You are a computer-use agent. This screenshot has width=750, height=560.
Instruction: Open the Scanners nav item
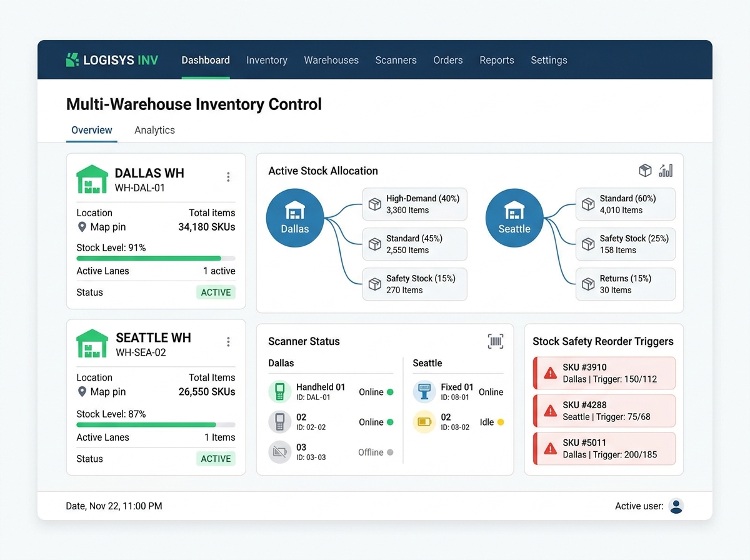point(396,60)
